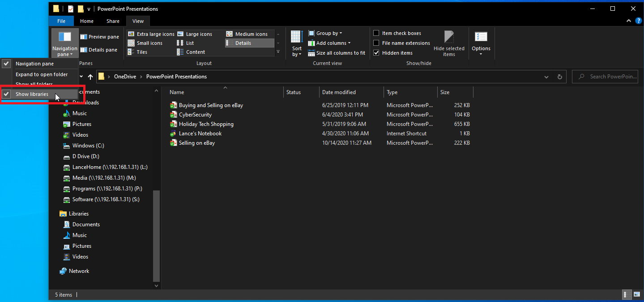This screenshot has width=644, height=302.
Task: Open D Drive (D:)
Action: pos(85,156)
